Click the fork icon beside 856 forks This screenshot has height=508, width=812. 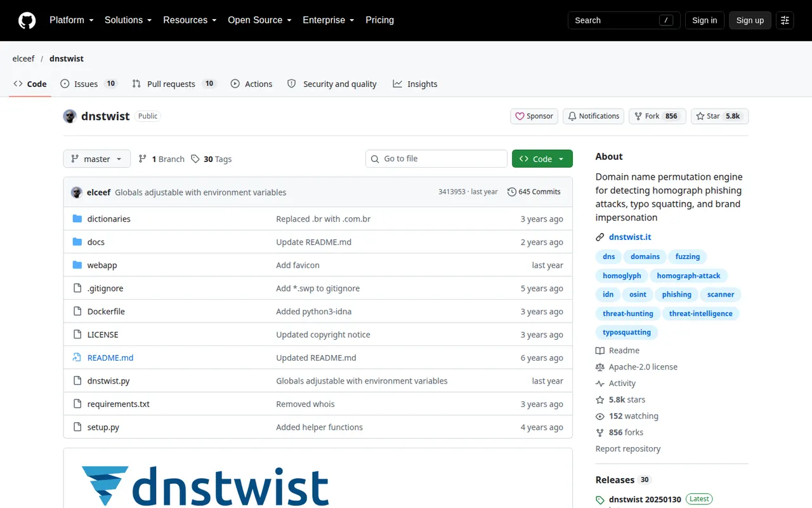coord(600,432)
